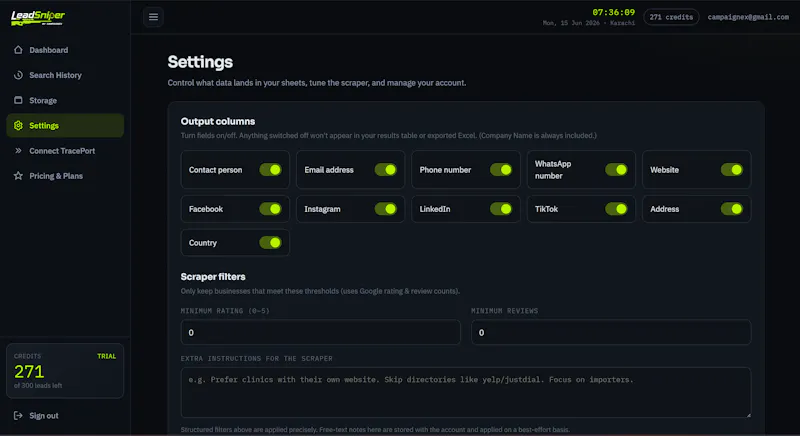This screenshot has height=436, width=800.
Task: Disable the Contact person column toggle
Action: pos(270,170)
